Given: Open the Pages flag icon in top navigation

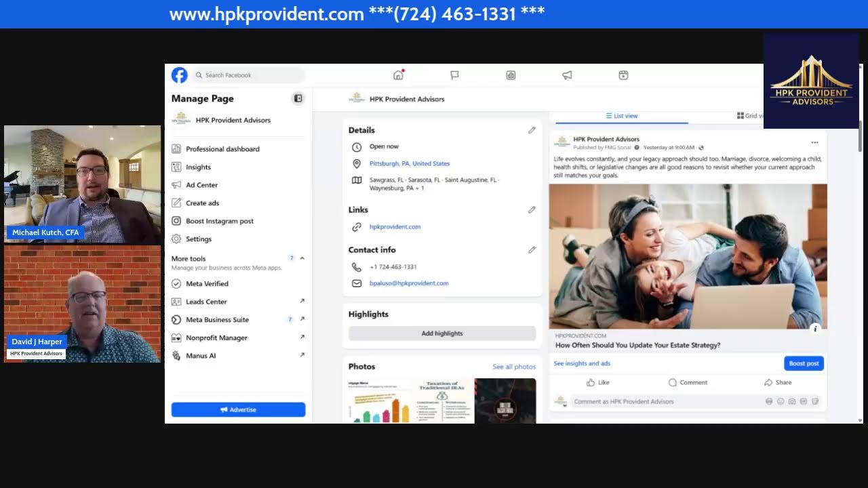Looking at the screenshot, I should pos(454,75).
